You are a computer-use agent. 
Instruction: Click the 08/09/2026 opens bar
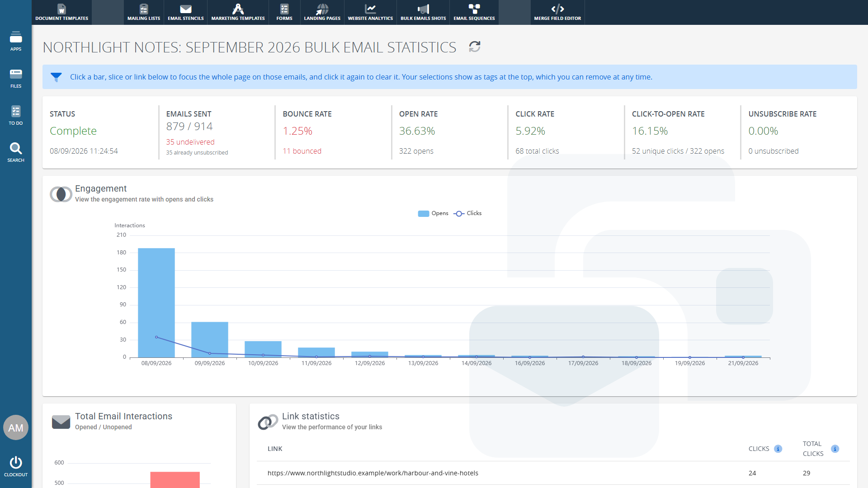click(156, 303)
